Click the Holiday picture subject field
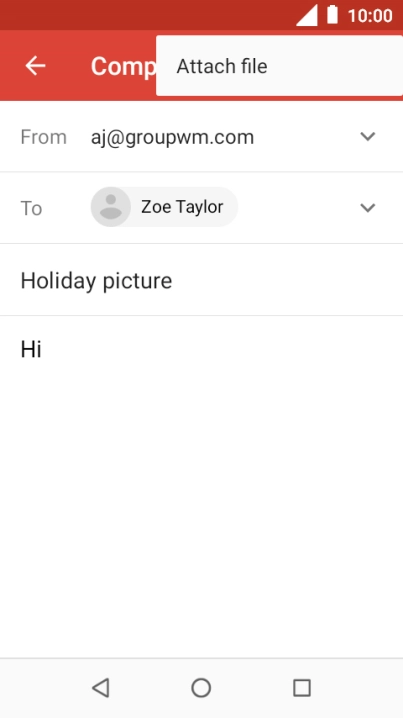The width and height of the screenshot is (403, 718). (x=202, y=280)
